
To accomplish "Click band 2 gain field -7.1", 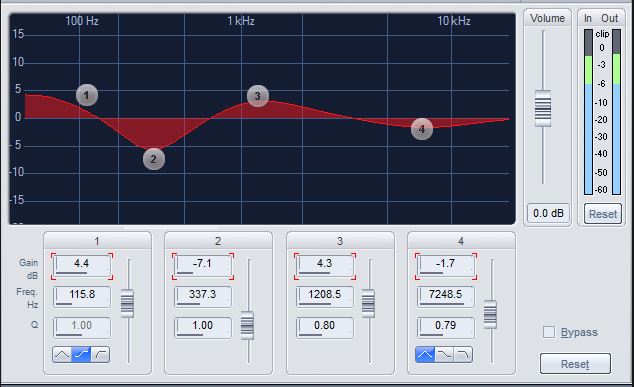I will click(x=203, y=266).
